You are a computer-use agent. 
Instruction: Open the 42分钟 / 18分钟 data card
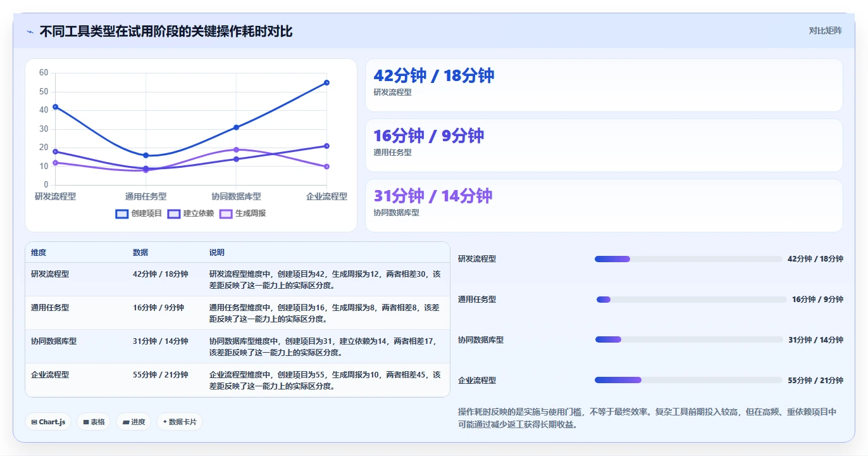point(604,85)
